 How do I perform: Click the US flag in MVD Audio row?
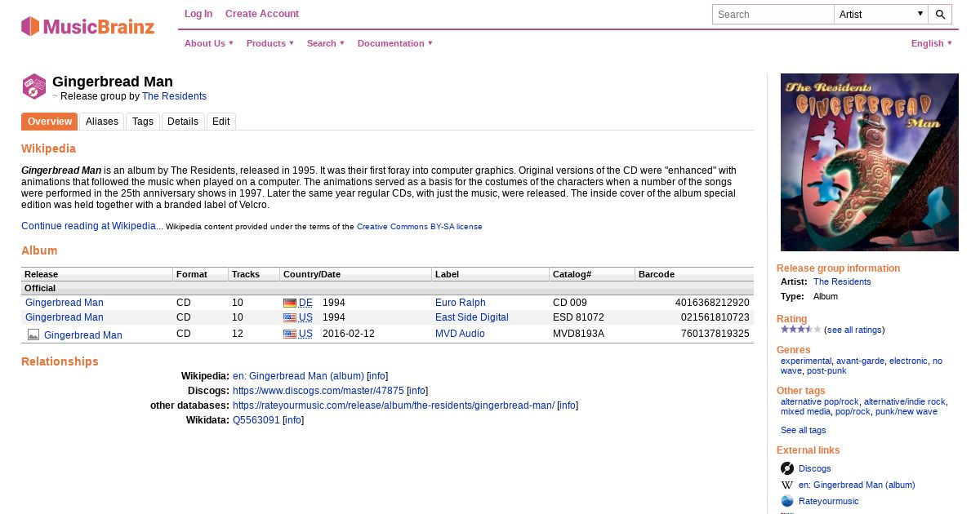point(289,334)
